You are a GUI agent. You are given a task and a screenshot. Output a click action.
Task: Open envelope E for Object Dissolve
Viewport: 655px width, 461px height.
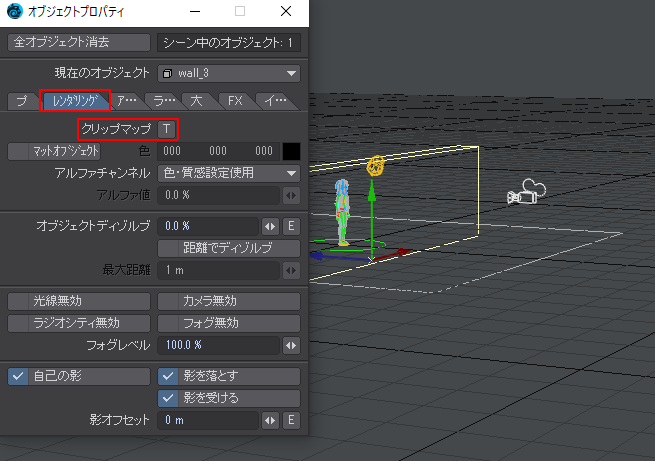pyautogui.click(x=291, y=226)
